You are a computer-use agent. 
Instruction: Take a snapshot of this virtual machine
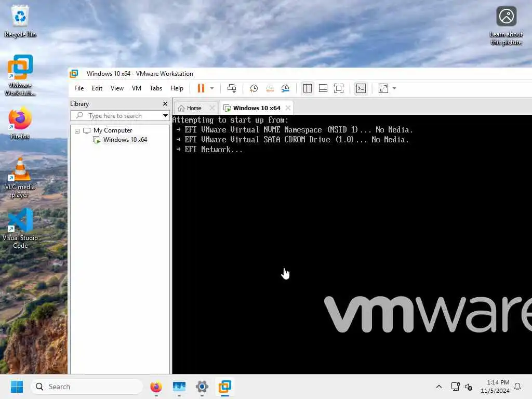[x=254, y=88]
